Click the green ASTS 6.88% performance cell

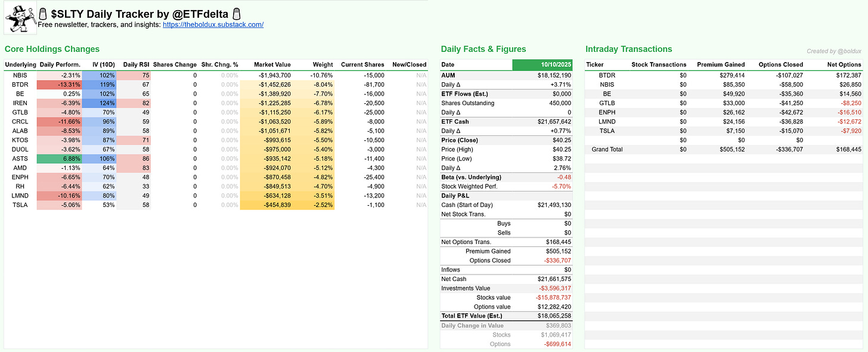(x=60, y=159)
